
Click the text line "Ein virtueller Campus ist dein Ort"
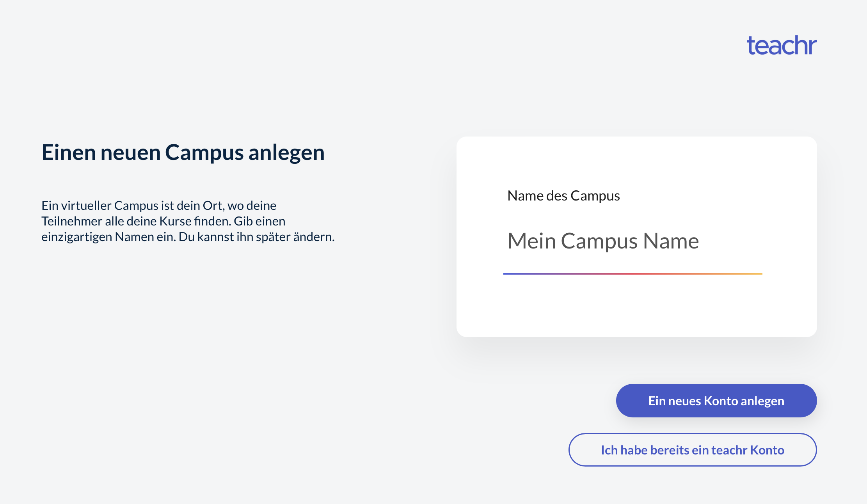tap(159, 205)
